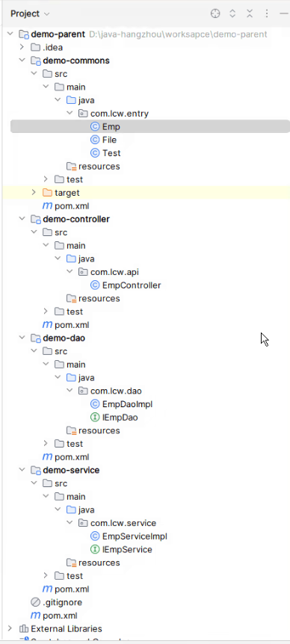Collapse the demo-controller module
290x644 pixels.
22,219
